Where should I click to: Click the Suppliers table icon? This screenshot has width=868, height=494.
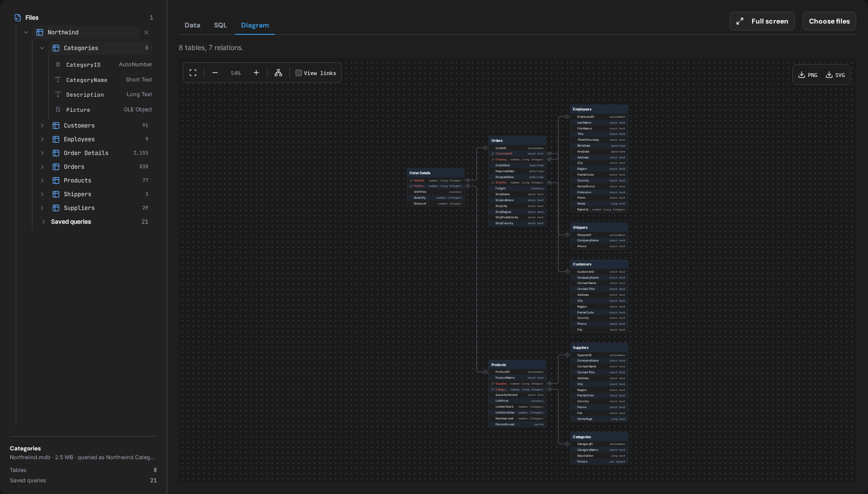click(56, 208)
